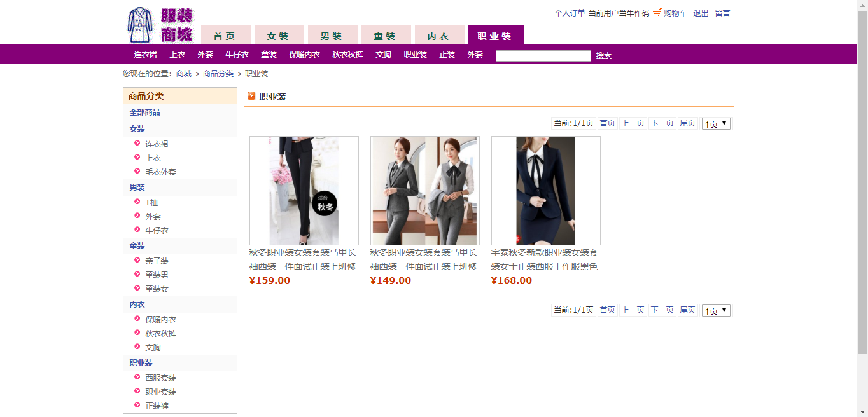Open the 个人订单 link

click(570, 13)
